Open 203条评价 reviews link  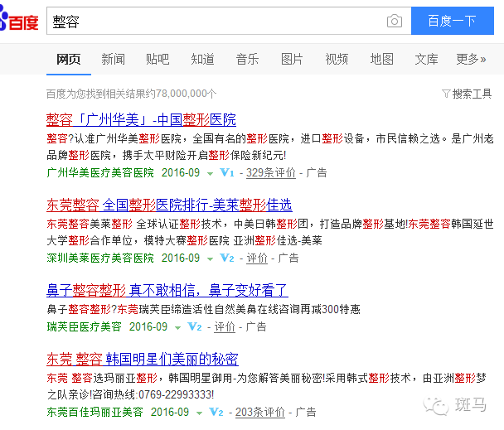[x=260, y=412]
